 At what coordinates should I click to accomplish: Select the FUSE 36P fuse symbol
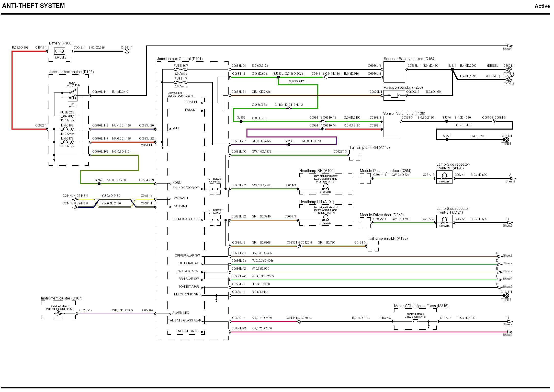click(180, 69)
